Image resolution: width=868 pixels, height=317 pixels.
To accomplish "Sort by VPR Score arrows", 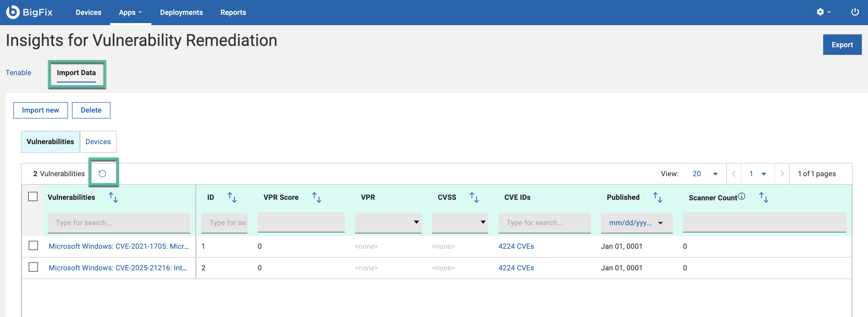I will pos(316,197).
